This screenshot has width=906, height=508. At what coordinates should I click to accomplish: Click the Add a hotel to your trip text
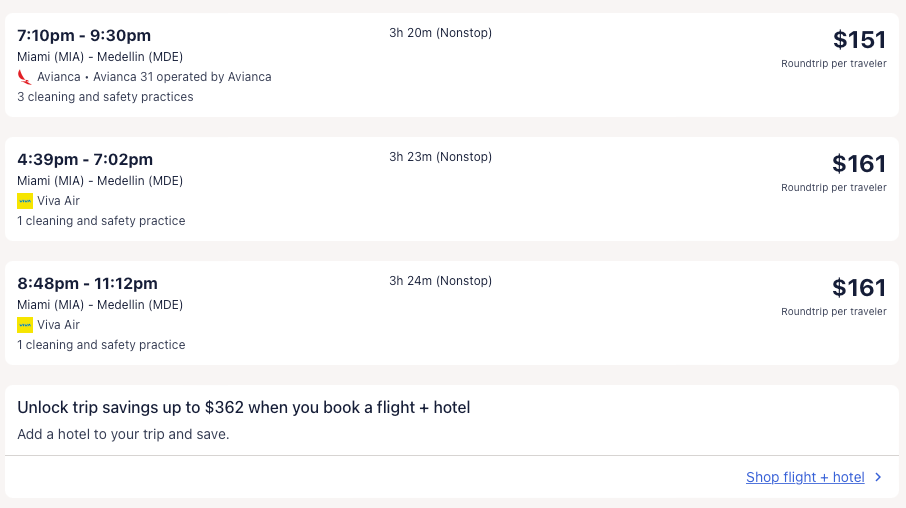pos(123,434)
